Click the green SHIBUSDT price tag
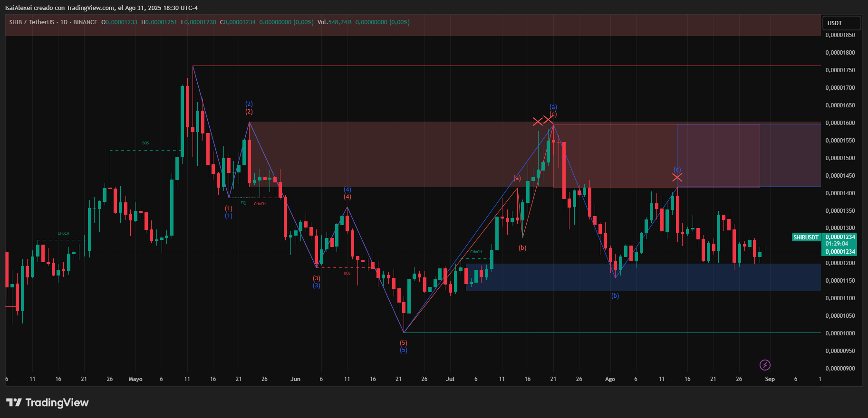868x418 pixels. point(806,237)
